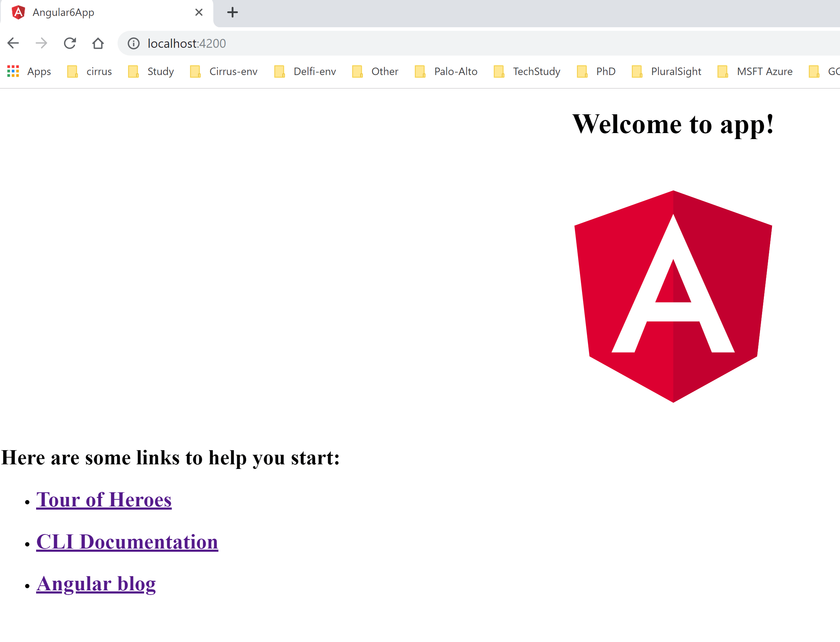Click the large Angular logo image
Viewport: 840px width, 642px height.
click(673, 296)
